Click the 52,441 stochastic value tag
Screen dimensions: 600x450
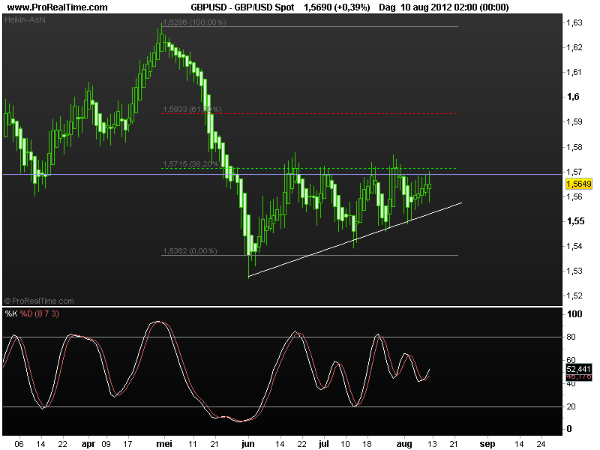coord(579,369)
